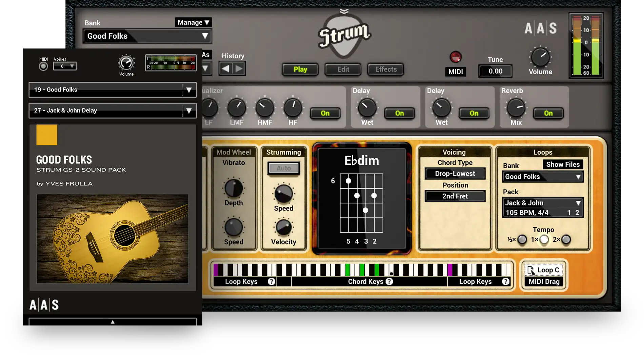
Task: Select the 2x tempo radio button
Action: pos(566,240)
